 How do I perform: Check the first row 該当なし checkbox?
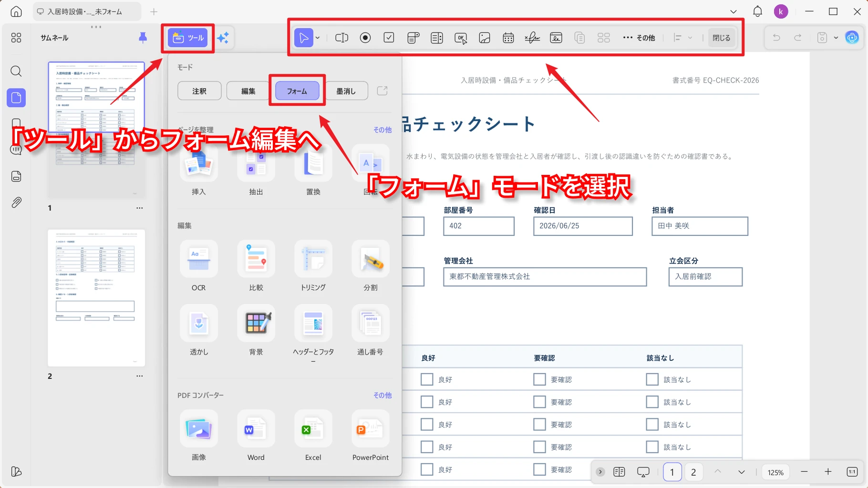coord(652,379)
